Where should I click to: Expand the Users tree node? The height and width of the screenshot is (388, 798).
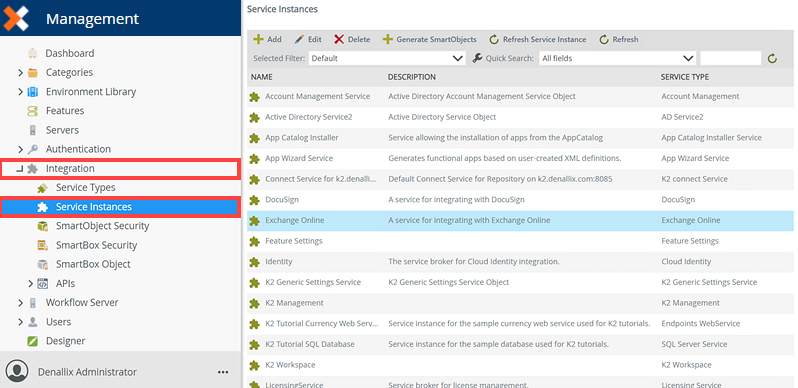tap(20, 322)
